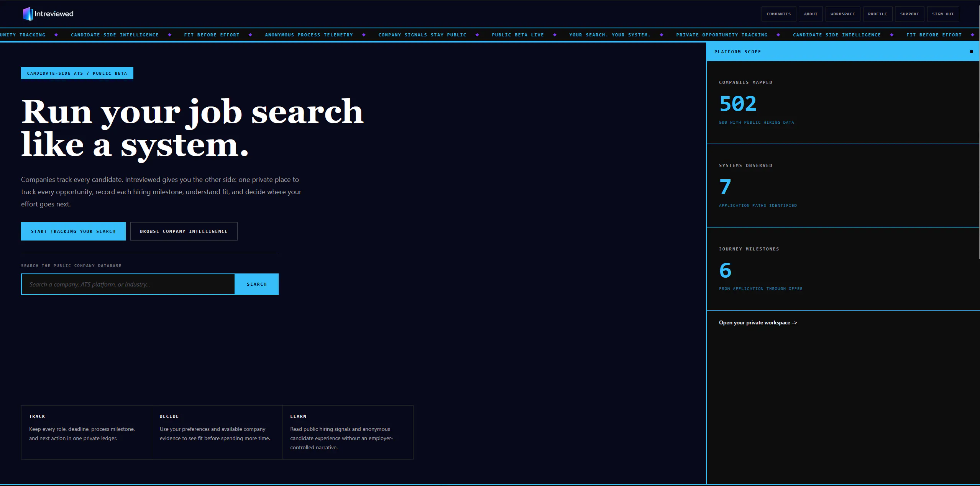Click the 502 companies mapped number

(738, 104)
